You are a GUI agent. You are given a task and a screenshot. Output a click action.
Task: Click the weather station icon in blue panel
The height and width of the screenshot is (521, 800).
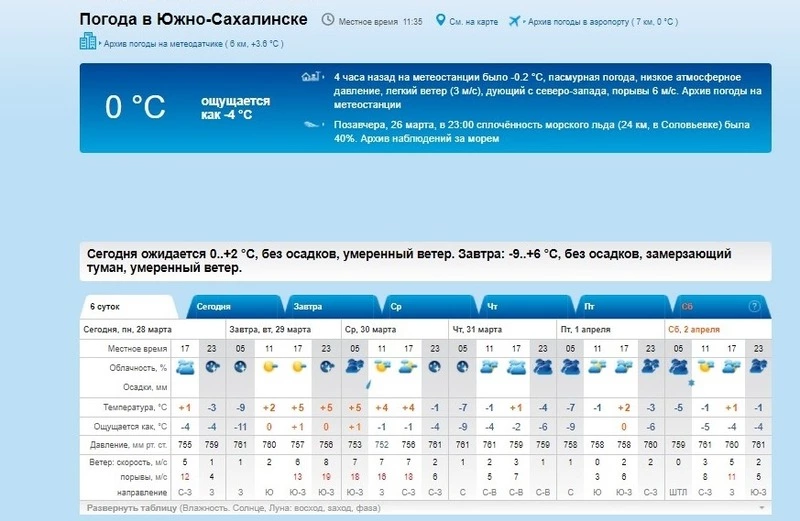pyautogui.click(x=311, y=77)
